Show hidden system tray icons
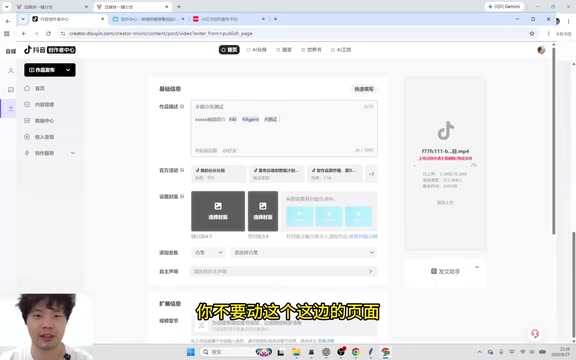Screen dimensions: 576x360 tap(480, 352)
